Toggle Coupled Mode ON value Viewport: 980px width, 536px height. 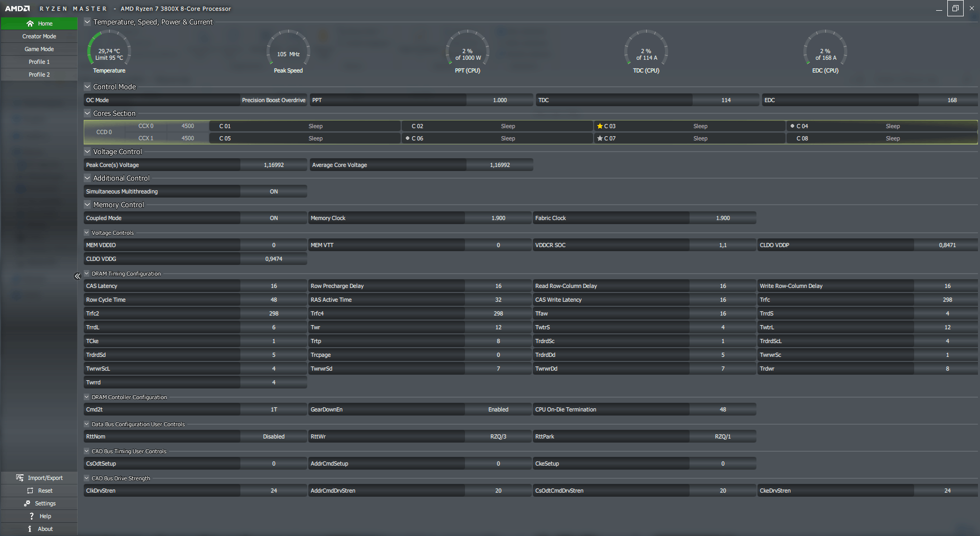coord(274,218)
